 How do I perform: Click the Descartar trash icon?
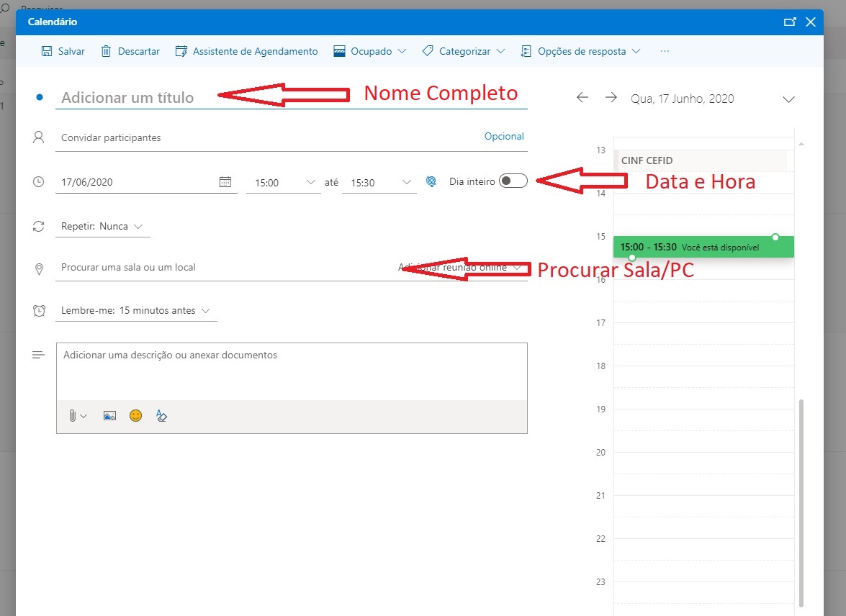[107, 51]
